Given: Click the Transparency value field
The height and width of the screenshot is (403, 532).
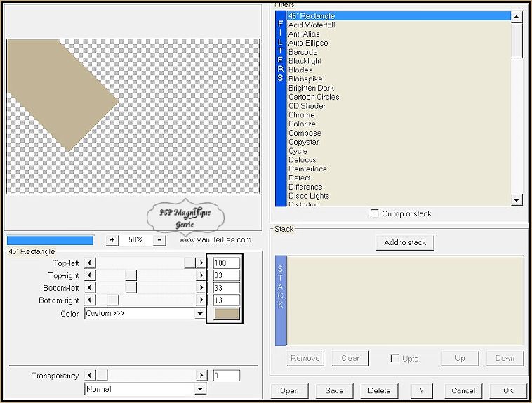Looking at the screenshot, I should coord(226,376).
